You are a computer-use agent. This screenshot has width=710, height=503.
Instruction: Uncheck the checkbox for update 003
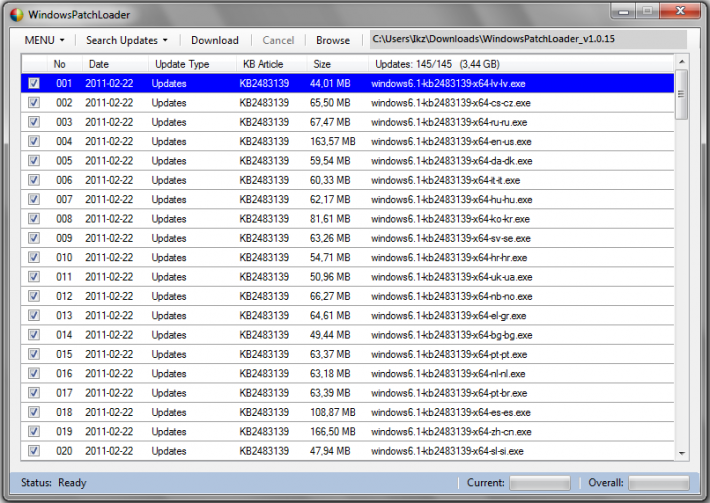(34, 122)
